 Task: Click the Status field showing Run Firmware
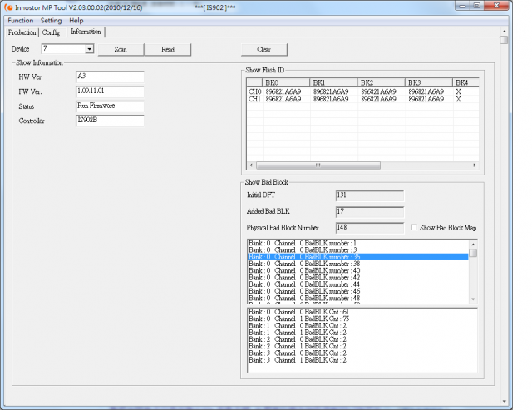110,106
